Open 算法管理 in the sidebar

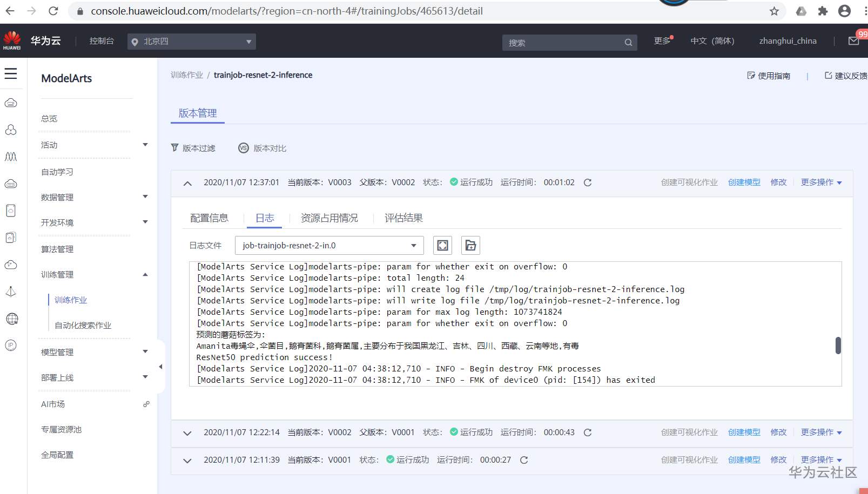[57, 249]
